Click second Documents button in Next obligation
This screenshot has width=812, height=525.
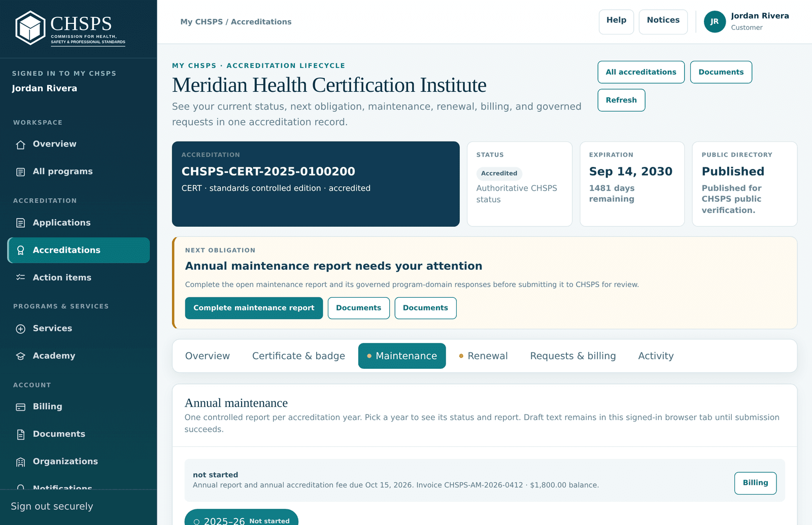coord(425,308)
